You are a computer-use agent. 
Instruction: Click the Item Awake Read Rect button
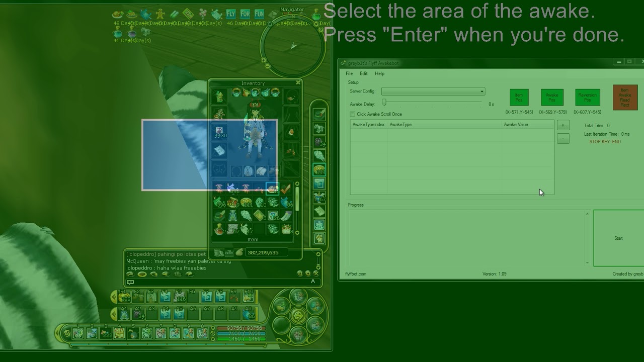pyautogui.click(x=625, y=98)
